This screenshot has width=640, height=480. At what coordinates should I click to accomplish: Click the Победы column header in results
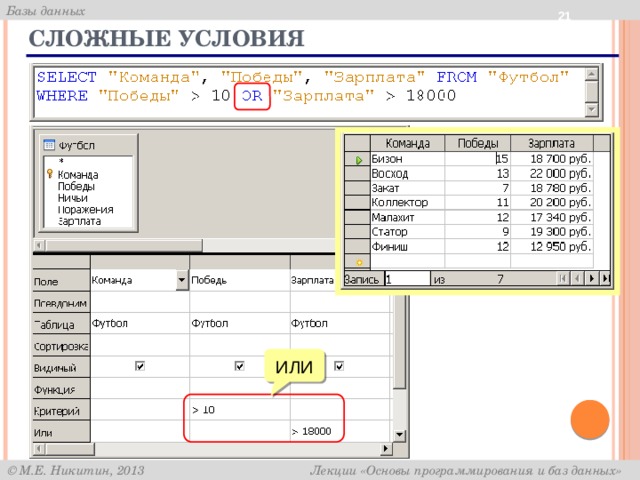[x=478, y=143]
